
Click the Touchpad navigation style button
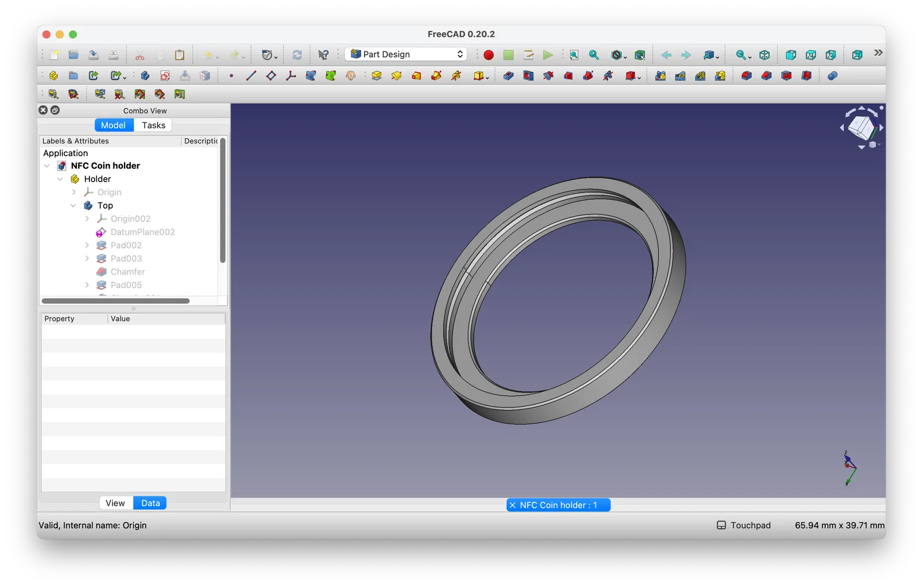(x=744, y=525)
